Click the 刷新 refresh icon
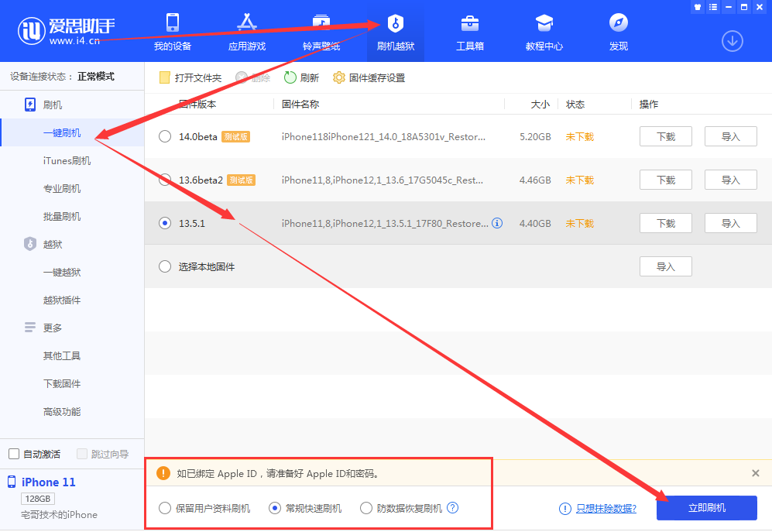Viewport: 772px width, 532px height. 290,77
